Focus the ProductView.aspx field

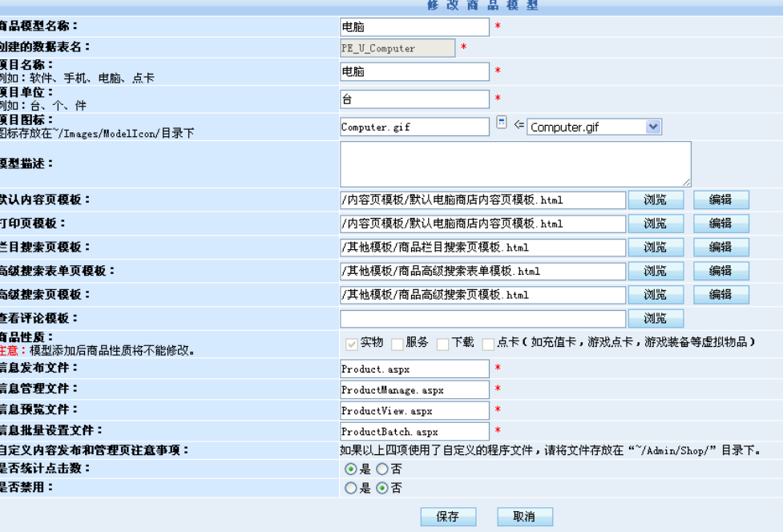414,411
